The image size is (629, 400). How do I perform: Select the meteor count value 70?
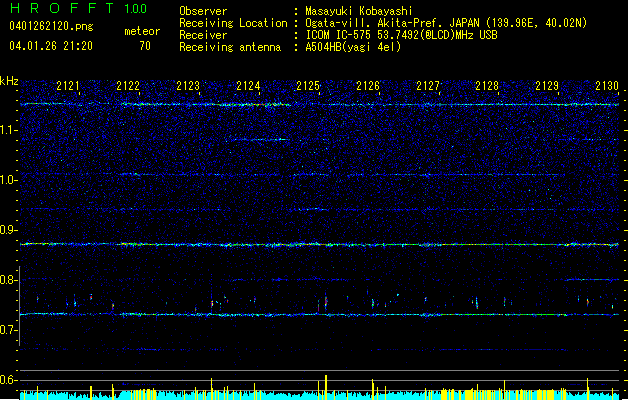(x=145, y=46)
